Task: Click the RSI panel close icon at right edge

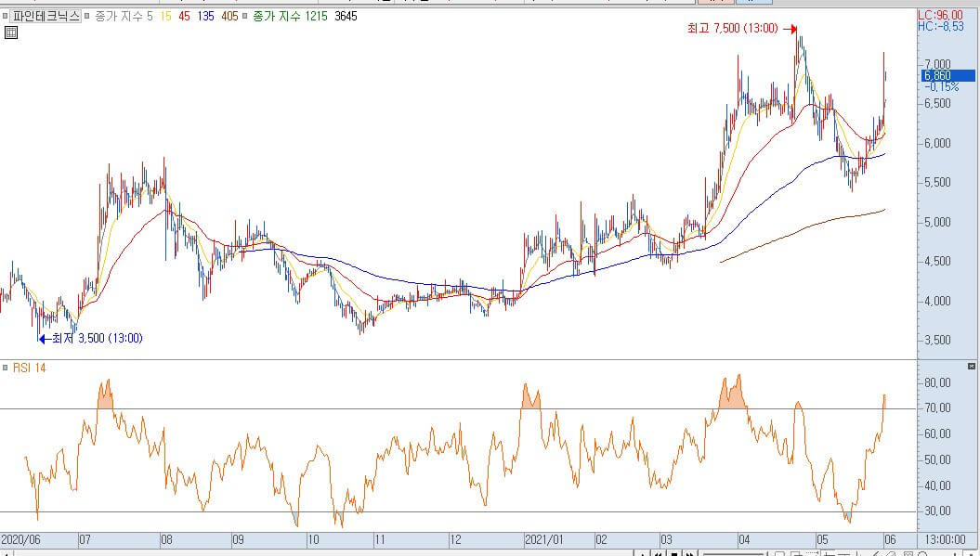Action: tap(972, 366)
